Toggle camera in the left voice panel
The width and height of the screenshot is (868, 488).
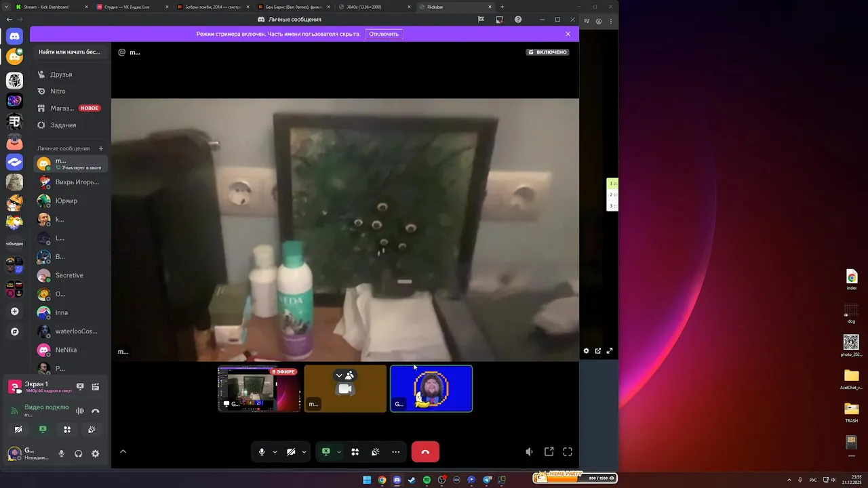[x=18, y=429]
